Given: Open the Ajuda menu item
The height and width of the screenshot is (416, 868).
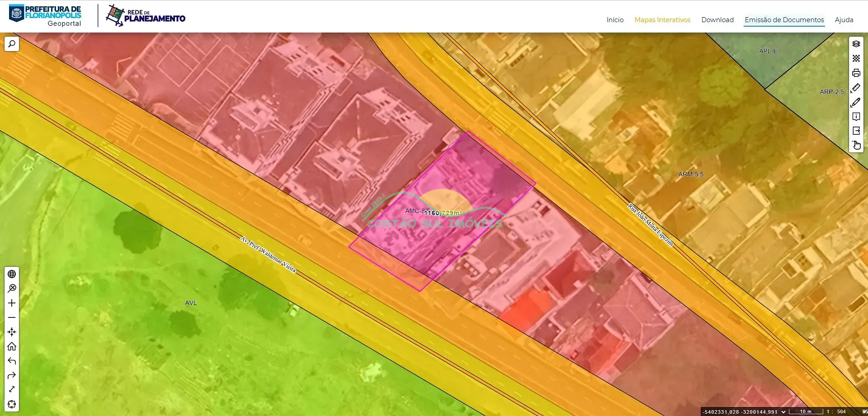Looking at the screenshot, I should point(844,20).
